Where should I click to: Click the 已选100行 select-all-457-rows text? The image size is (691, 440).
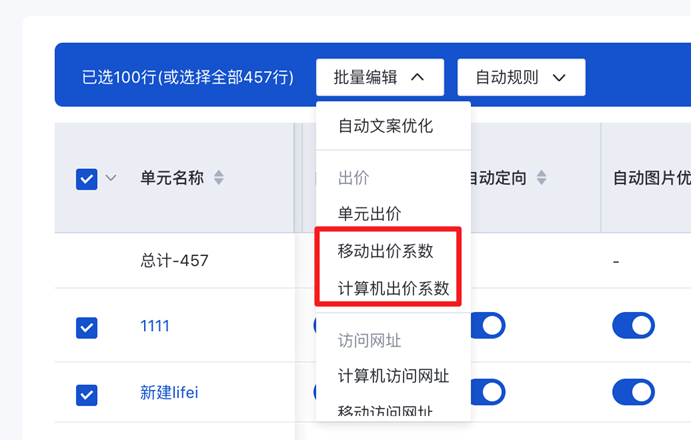(x=188, y=77)
